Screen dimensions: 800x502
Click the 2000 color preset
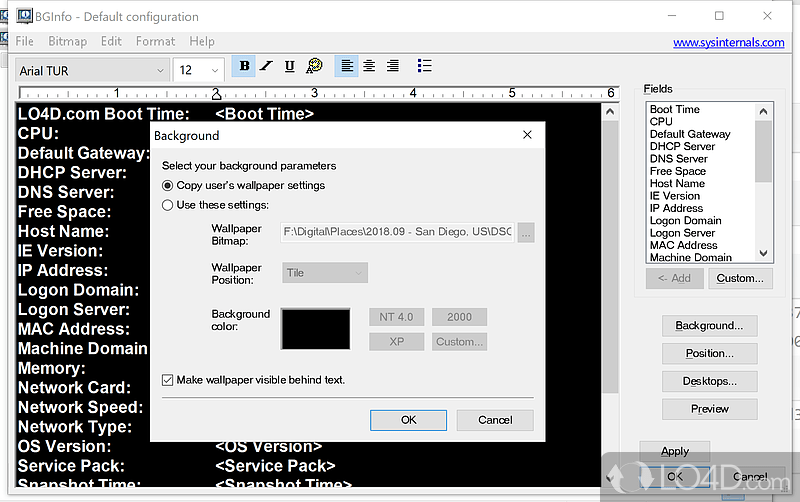[459, 317]
